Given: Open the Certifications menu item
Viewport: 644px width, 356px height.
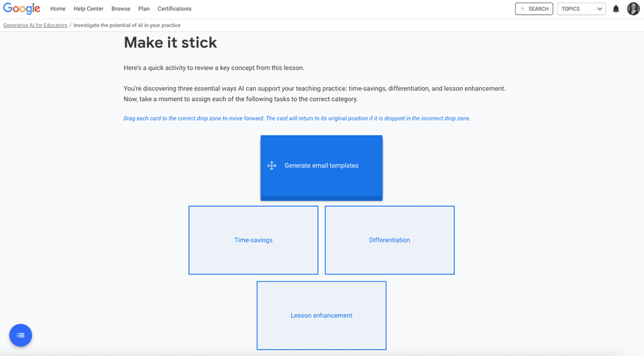Looking at the screenshot, I should point(174,9).
